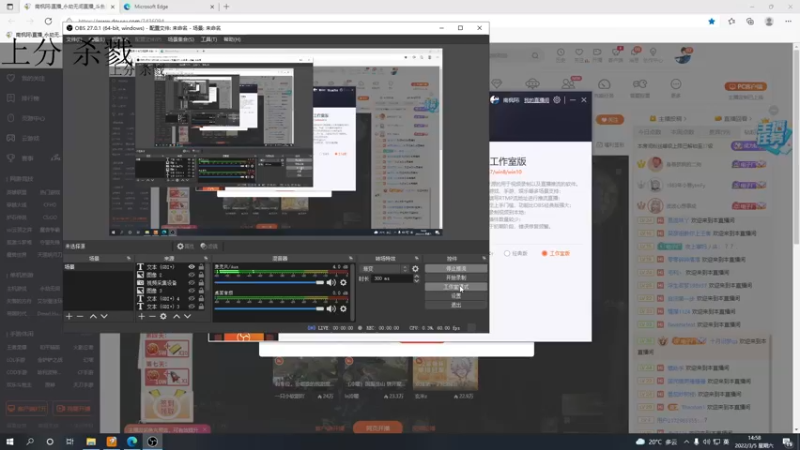
Task: Move source up in sources list
Action: point(177,316)
